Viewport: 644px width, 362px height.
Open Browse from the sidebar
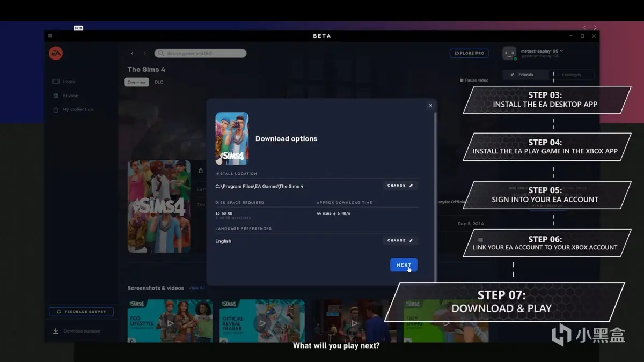pyautogui.click(x=70, y=95)
